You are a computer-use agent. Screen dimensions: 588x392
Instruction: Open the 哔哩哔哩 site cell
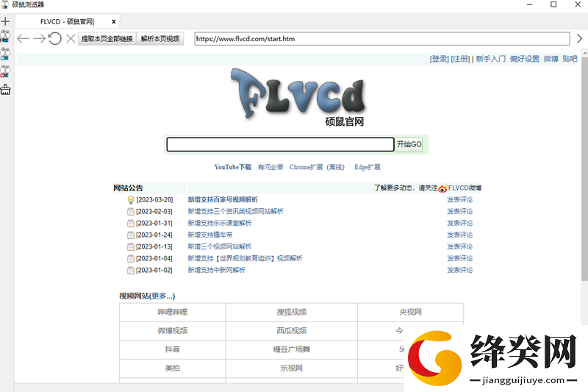pos(173,312)
